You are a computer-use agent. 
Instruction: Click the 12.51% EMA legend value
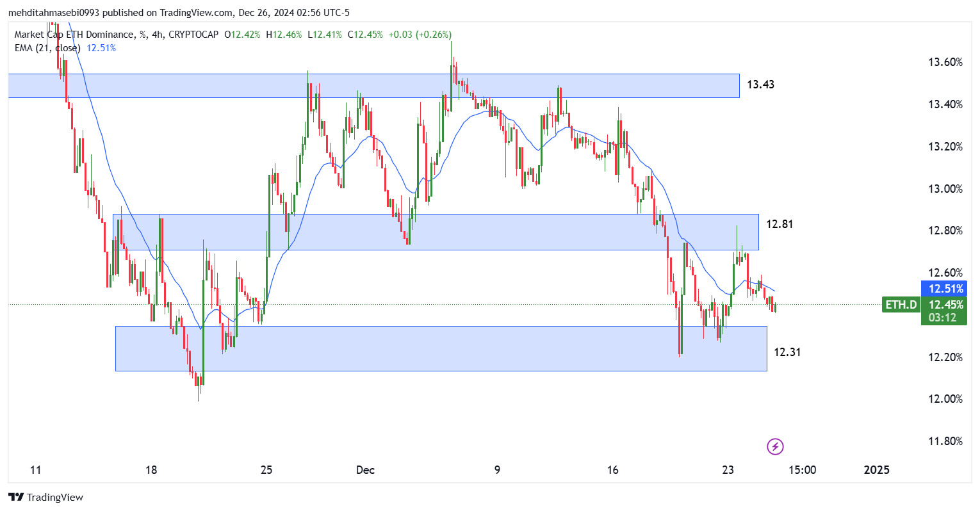click(101, 48)
